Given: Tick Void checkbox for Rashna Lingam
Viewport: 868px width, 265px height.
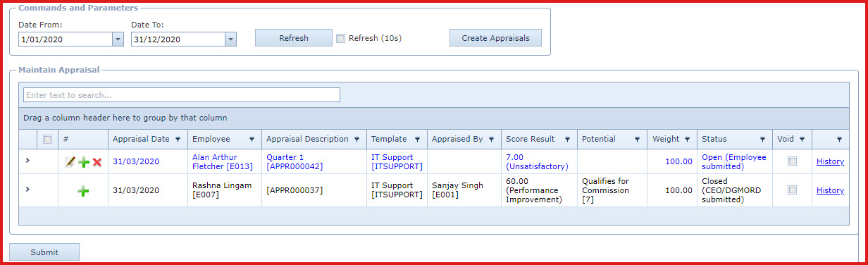Looking at the screenshot, I should [x=793, y=190].
